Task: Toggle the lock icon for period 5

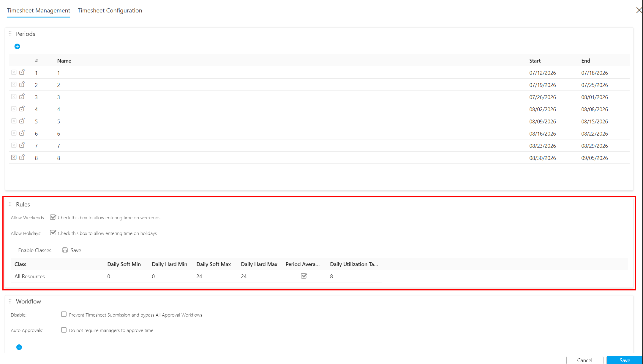Action: tap(22, 121)
